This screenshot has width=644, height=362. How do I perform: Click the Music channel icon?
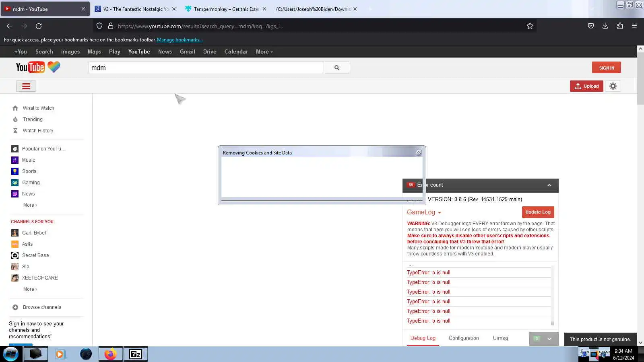click(15, 160)
